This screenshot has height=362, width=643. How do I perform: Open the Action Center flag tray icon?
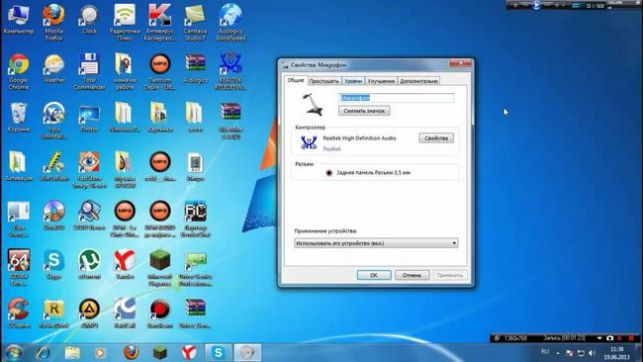[x=569, y=353]
